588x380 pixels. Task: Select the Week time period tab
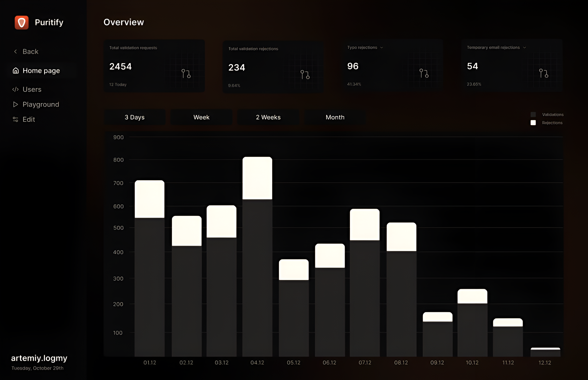200,117
